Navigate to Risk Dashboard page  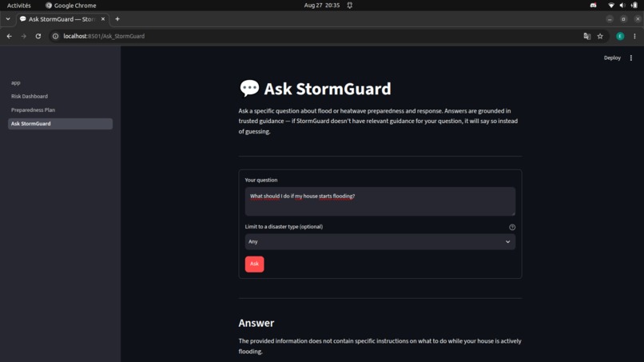coord(60,96)
